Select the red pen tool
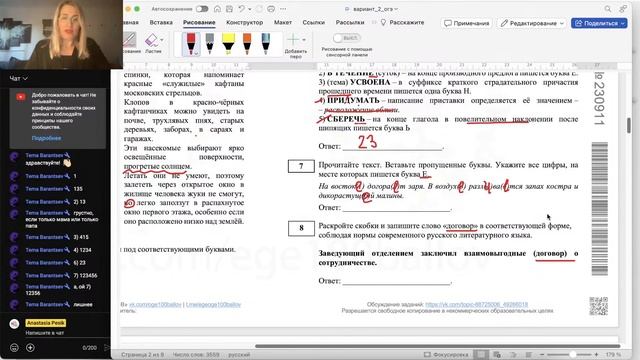This screenshot has height=360, width=640. [190, 43]
